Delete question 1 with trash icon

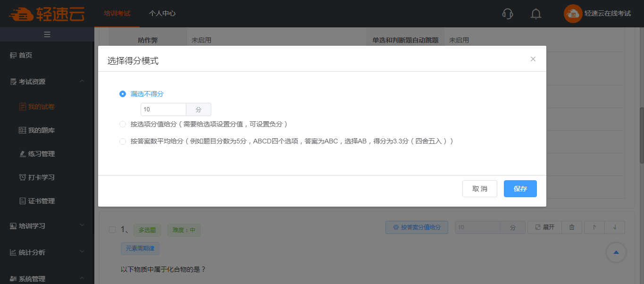(572, 227)
